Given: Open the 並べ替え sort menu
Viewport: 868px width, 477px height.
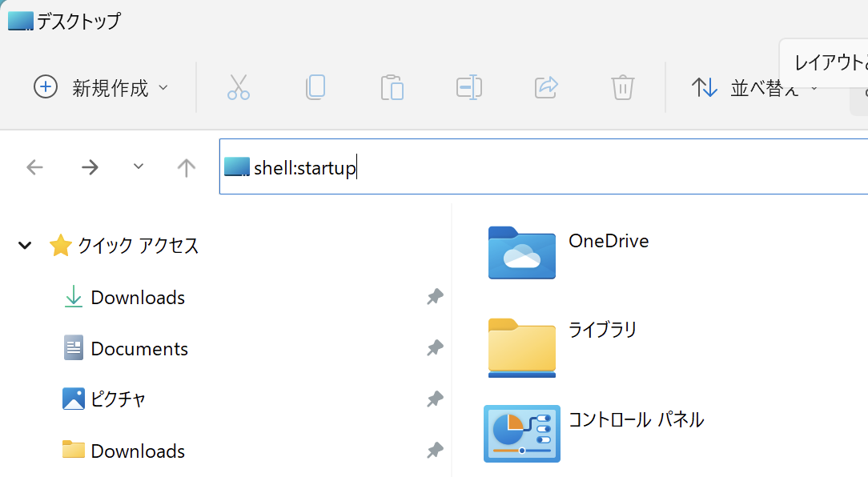Looking at the screenshot, I should (755, 87).
